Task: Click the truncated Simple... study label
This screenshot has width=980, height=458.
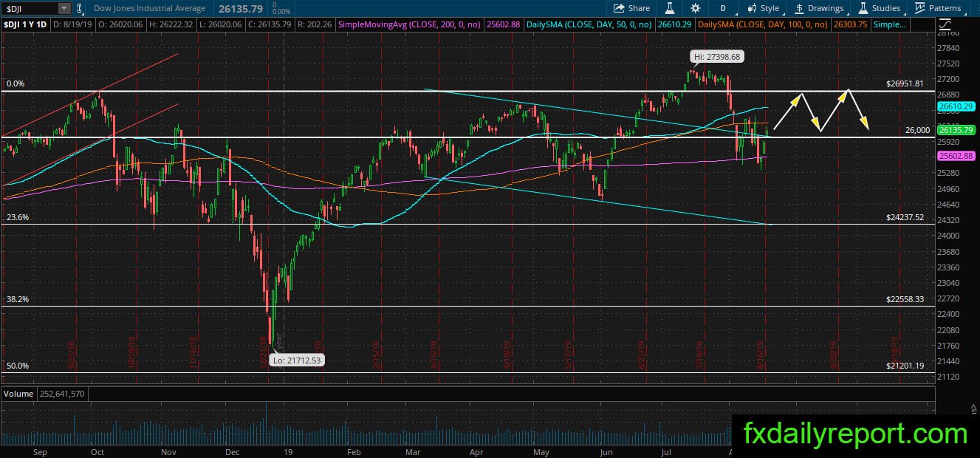Action: [890, 25]
